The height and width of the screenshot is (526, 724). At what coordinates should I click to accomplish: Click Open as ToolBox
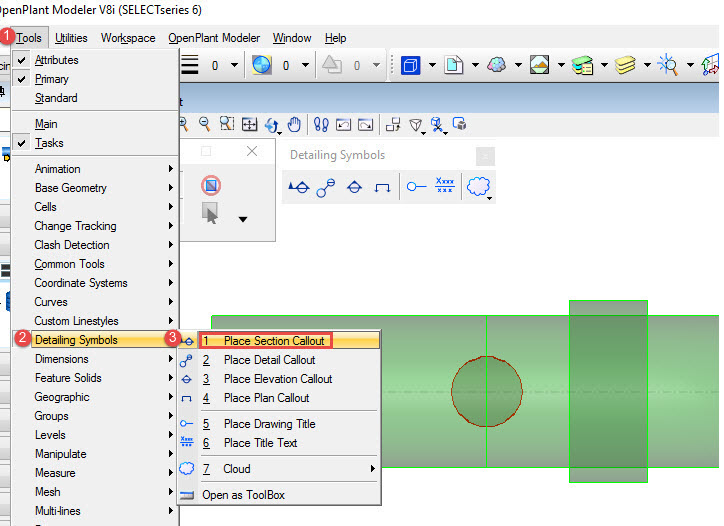pyautogui.click(x=279, y=495)
